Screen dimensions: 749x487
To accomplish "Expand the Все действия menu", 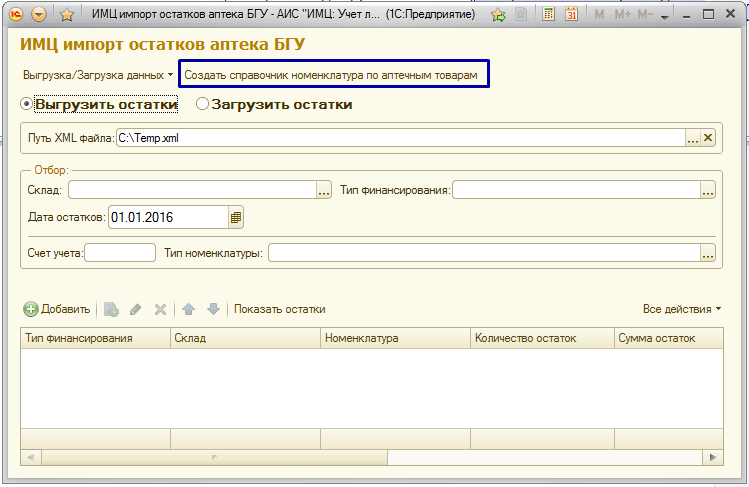I will 683,309.
